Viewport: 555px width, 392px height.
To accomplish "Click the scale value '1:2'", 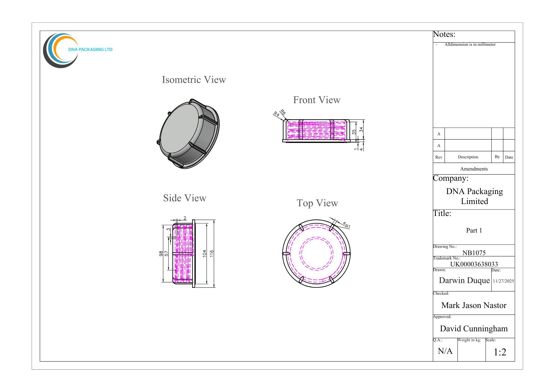I will [500, 352].
